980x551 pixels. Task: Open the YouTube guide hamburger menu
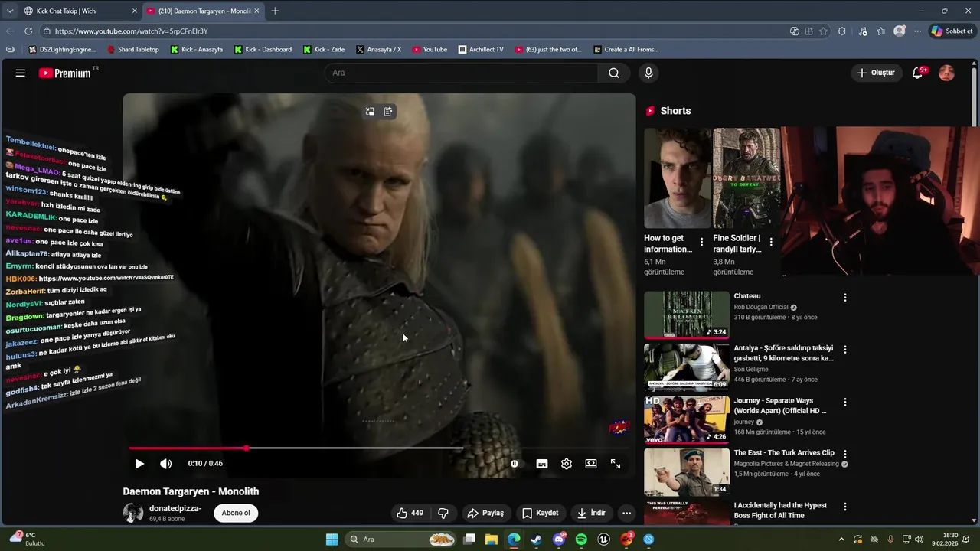click(21, 73)
